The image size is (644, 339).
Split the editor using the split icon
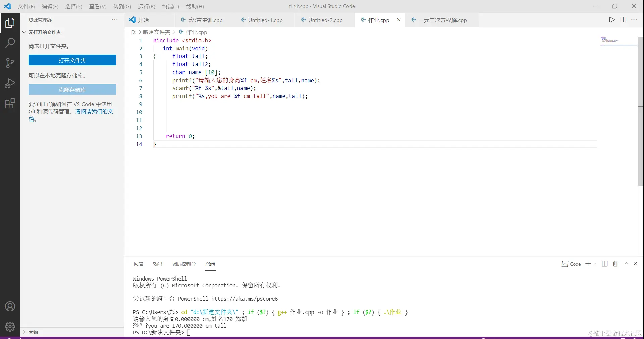pos(623,20)
